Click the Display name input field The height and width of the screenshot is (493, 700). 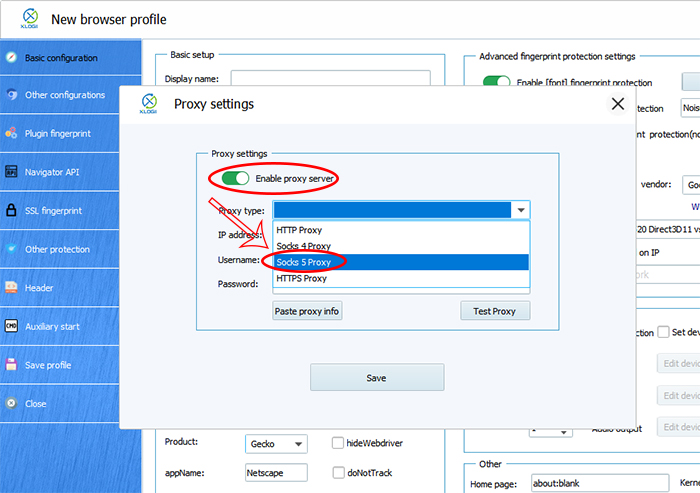[330, 78]
